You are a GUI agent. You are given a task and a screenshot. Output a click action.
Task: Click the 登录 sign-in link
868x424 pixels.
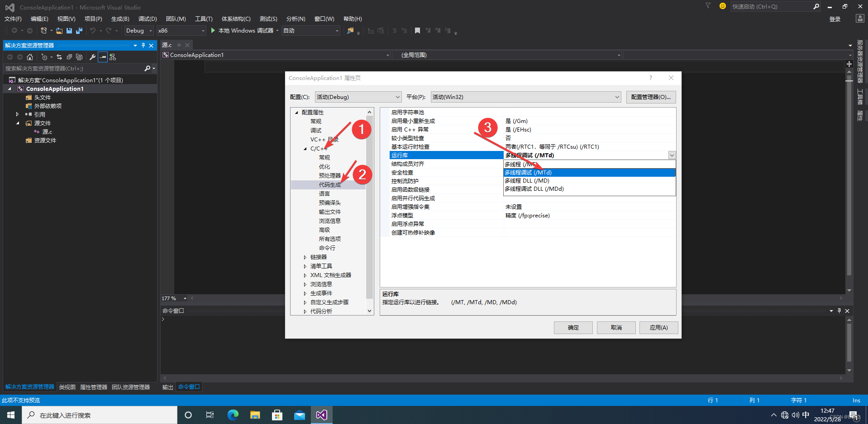[x=835, y=19]
